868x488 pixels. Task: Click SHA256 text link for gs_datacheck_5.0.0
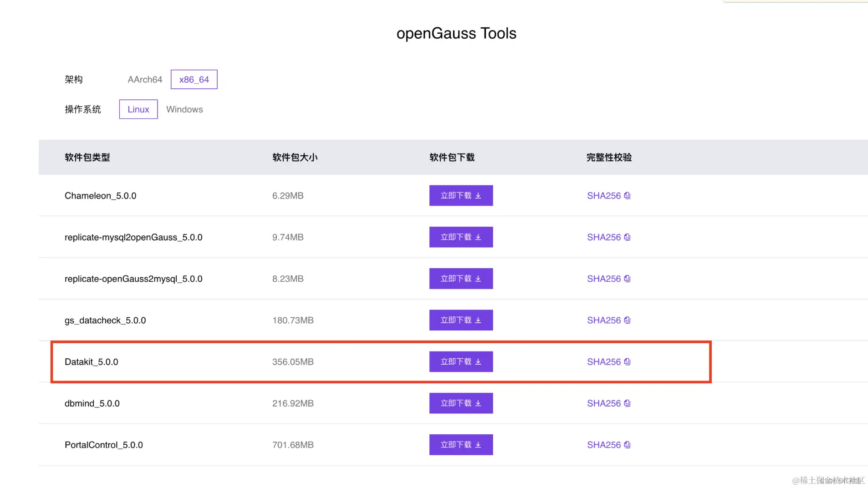tap(604, 320)
